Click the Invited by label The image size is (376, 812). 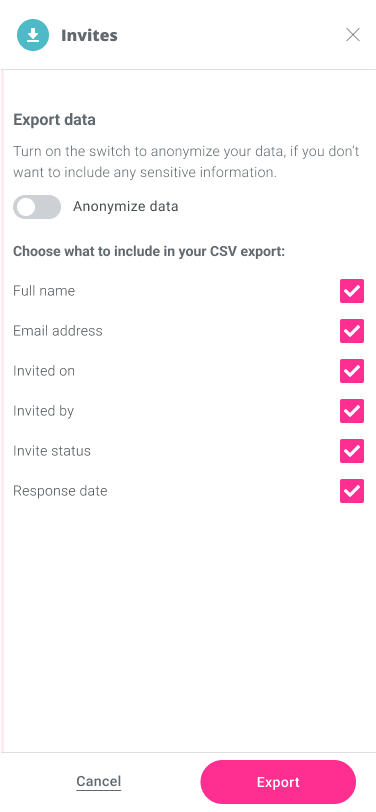(x=44, y=411)
